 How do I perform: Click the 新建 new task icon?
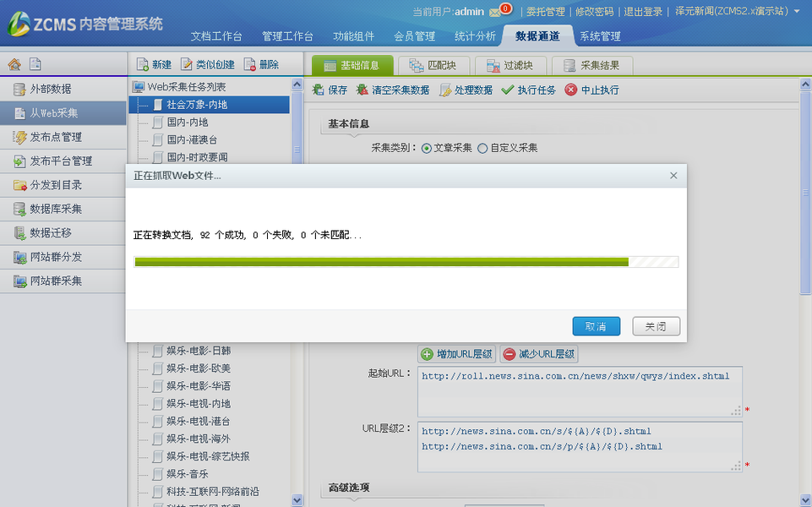click(142, 65)
